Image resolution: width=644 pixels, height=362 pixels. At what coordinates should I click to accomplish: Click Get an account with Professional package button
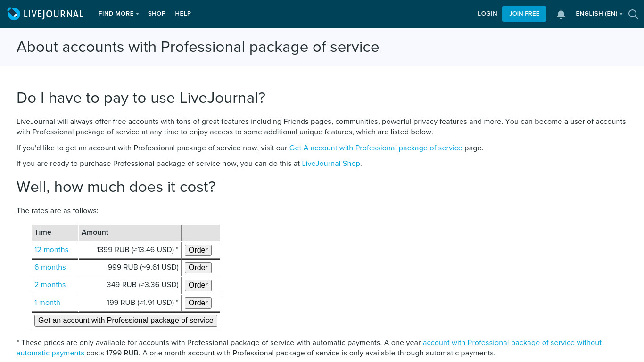(x=126, y=321)
